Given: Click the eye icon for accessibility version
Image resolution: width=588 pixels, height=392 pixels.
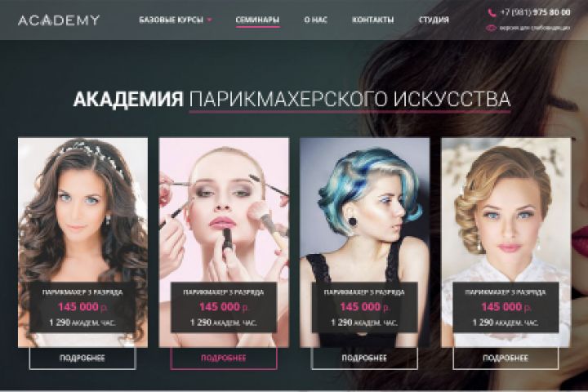Looking at the screenshot, I should (491, 28).
